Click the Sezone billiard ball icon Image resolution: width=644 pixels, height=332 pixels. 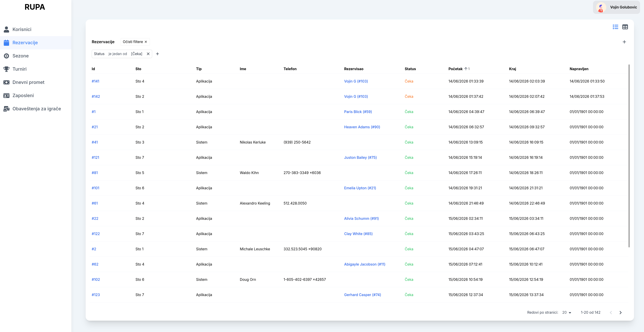coord(6,56)
